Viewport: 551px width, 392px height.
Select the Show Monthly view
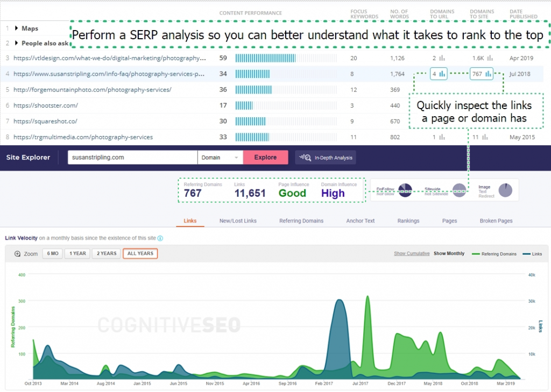click(x=449, y=253)
